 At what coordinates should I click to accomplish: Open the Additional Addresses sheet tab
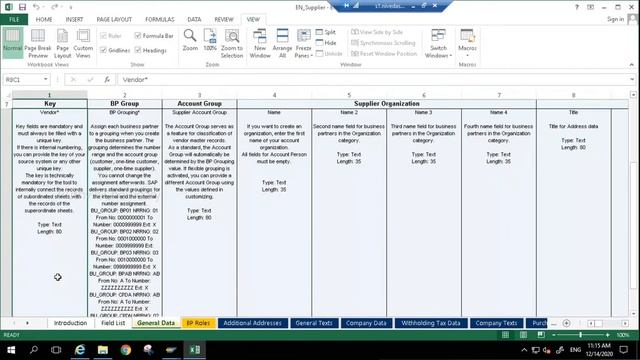(253, 323)
